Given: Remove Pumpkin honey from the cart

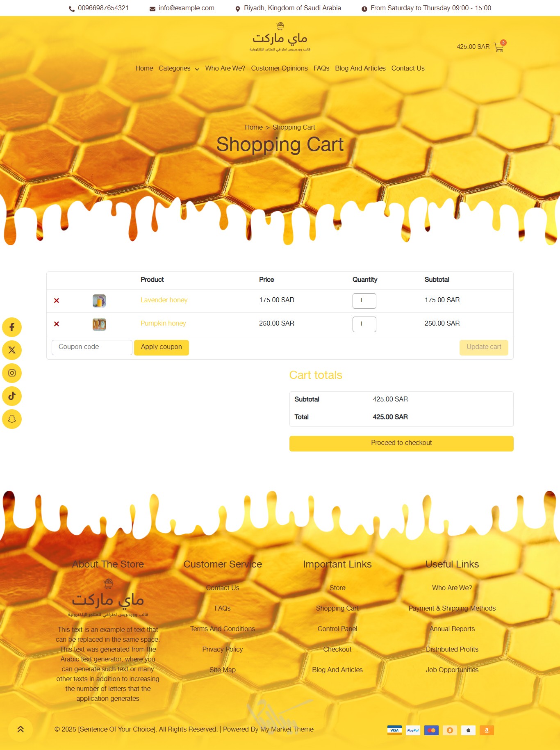Looking at the screenshot, I should coord(57,324).
